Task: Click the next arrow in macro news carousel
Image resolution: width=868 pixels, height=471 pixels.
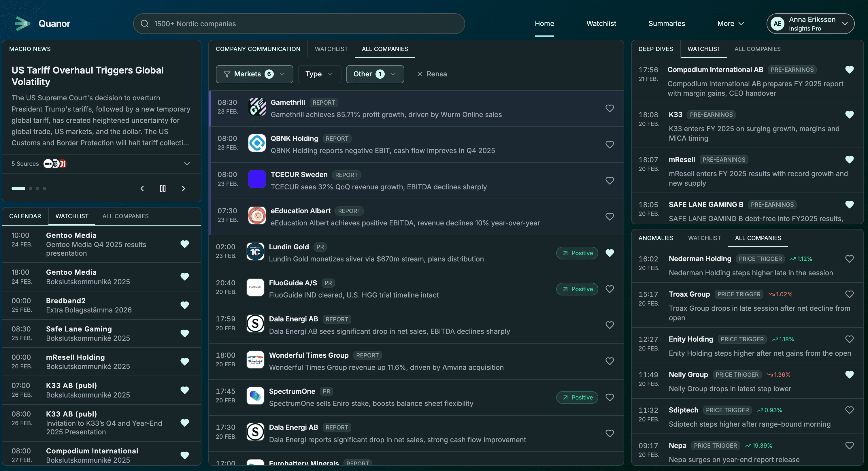Action: 183,189
